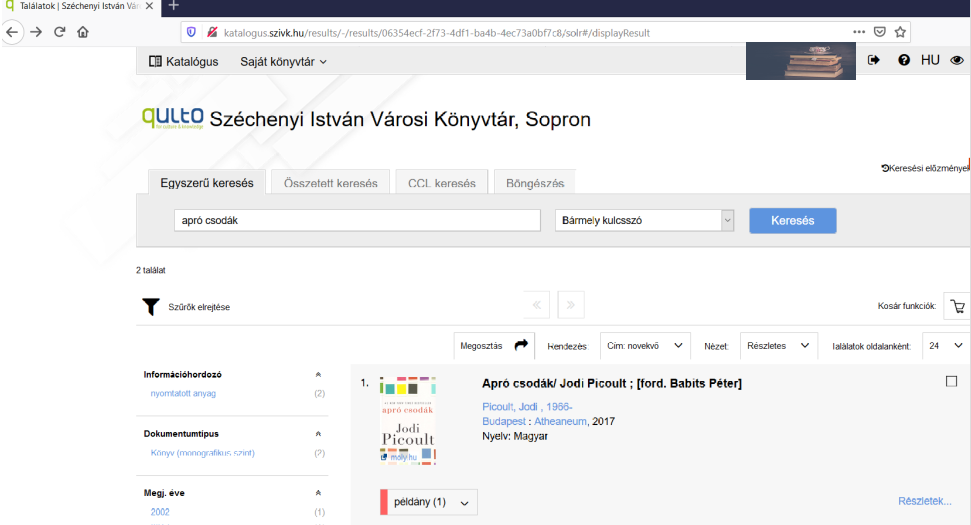Expand the példány (1) dropdown
This screenshot has width=971, height=525.
tap(429, 502)
